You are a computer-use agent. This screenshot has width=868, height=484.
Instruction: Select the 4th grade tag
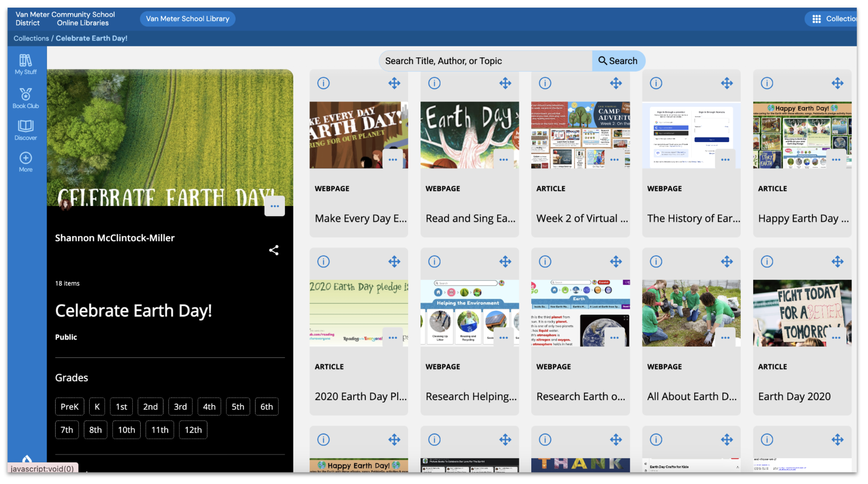(x=209, y=406)
